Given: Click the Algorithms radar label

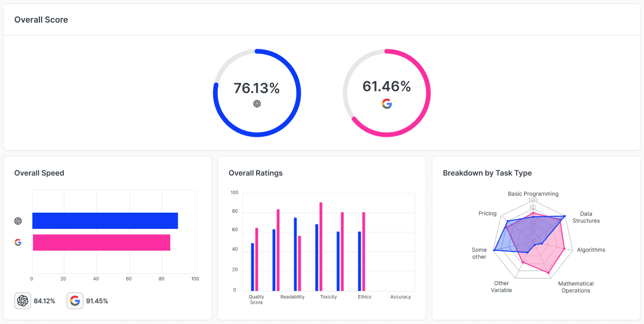Looking at the screenshot, I should coord(591,250).
